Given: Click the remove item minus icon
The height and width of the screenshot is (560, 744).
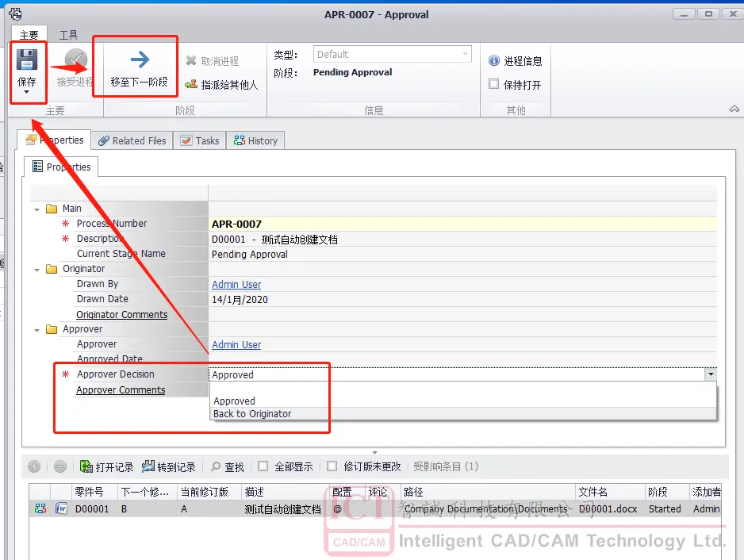Looking at the screenshot, I should click(x=60, y=466).
